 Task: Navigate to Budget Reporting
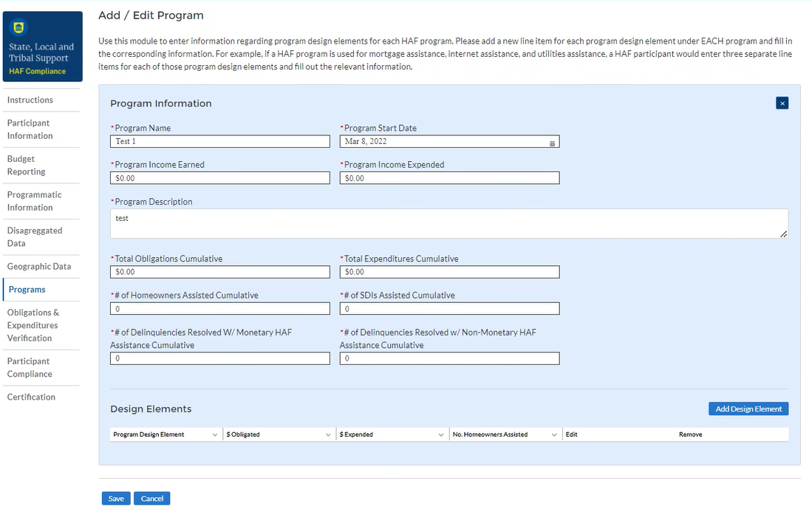(x=27, y=165)
